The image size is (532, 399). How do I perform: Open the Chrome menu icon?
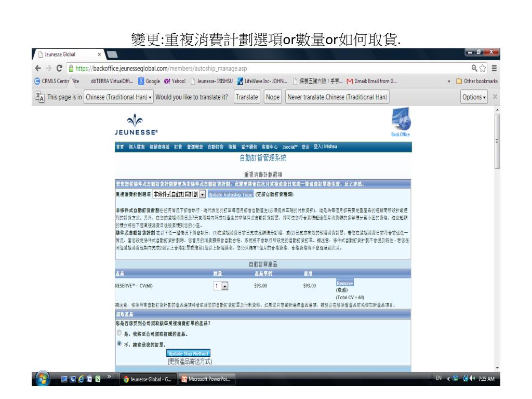point(495,68)
